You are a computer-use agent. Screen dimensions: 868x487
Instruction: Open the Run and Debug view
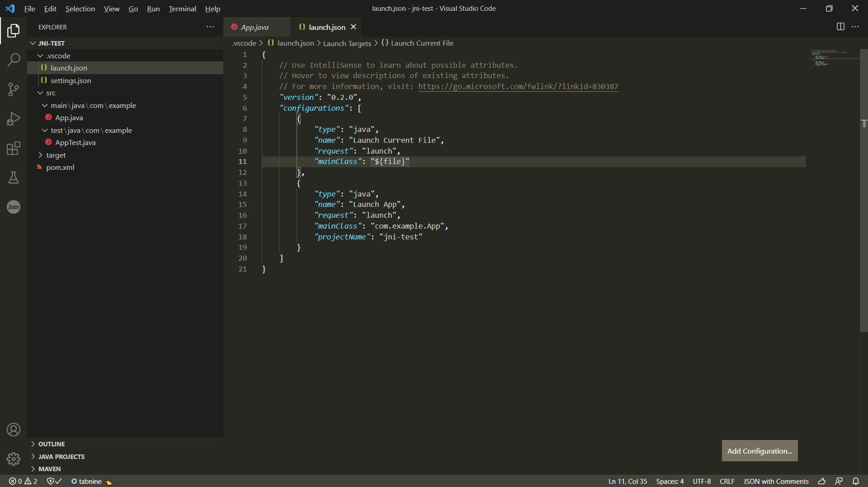click(14, 118)
